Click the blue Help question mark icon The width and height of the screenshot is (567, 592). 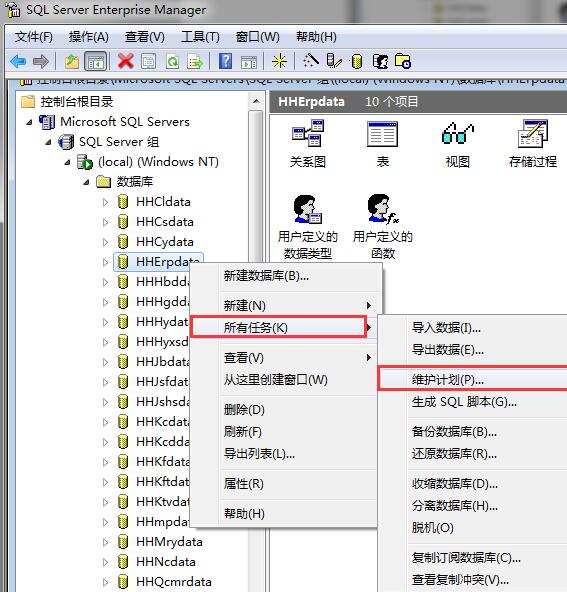[225, 61]
